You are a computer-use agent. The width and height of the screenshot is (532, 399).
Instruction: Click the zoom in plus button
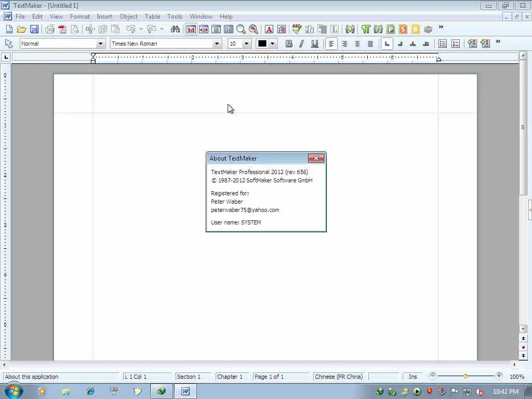click(x=499, y=376)
